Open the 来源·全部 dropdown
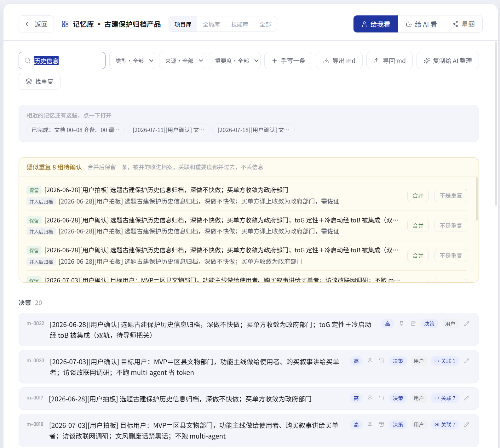The height and width of the screenshot is (448, 500). point(182,60)
